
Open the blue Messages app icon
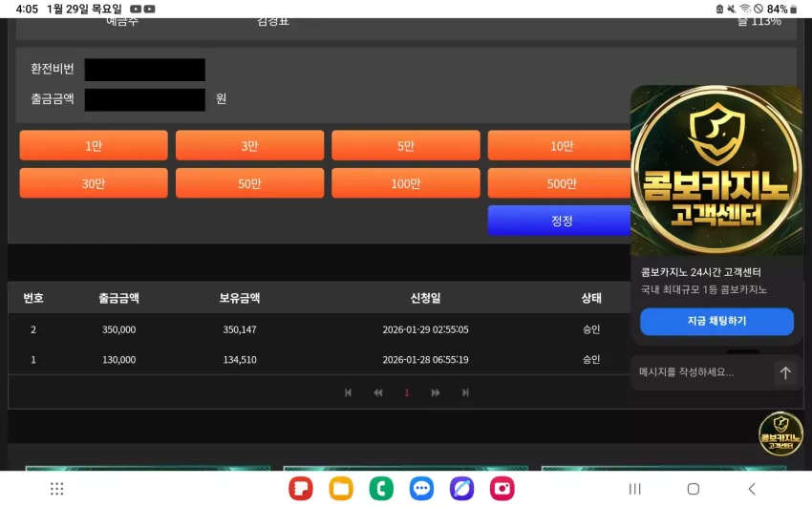[x=421, y=488]
